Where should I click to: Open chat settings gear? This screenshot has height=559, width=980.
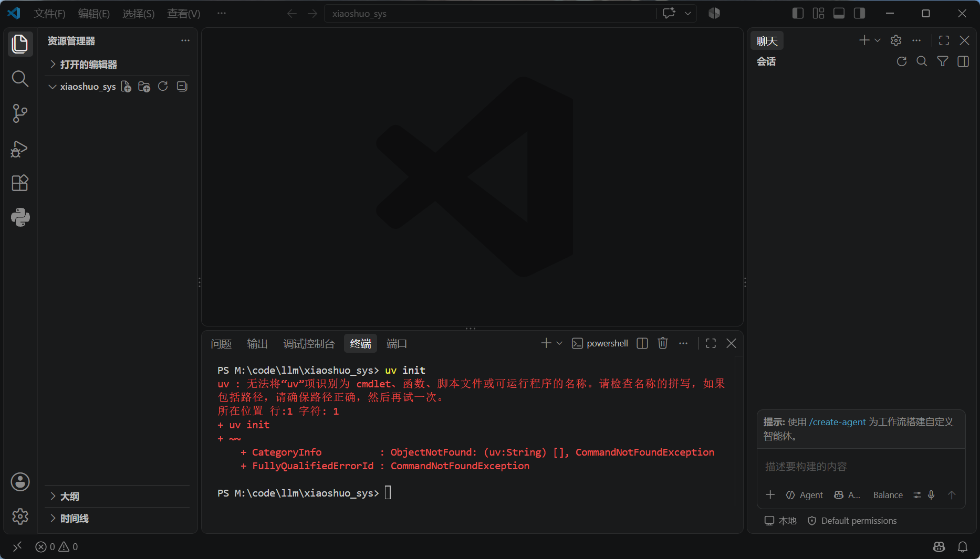click(896, 40)
